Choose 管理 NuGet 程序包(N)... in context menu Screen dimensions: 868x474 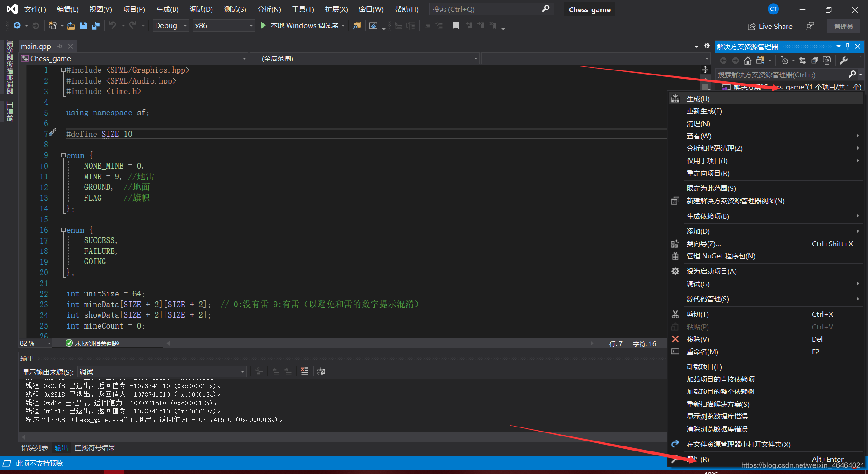click(766, 256)
